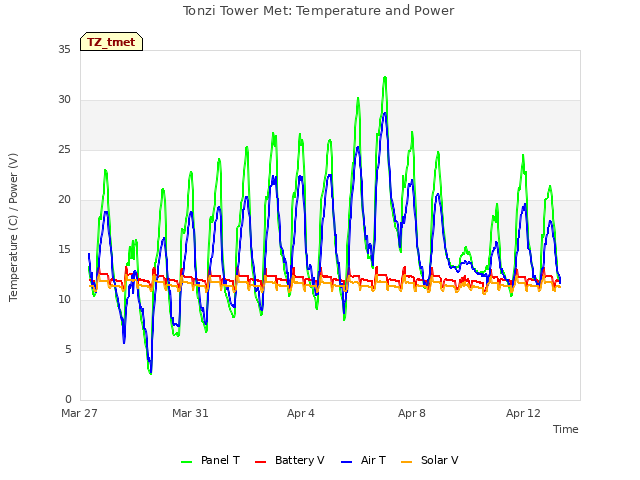Click the 'Time' x-axis title

point(565,429)
